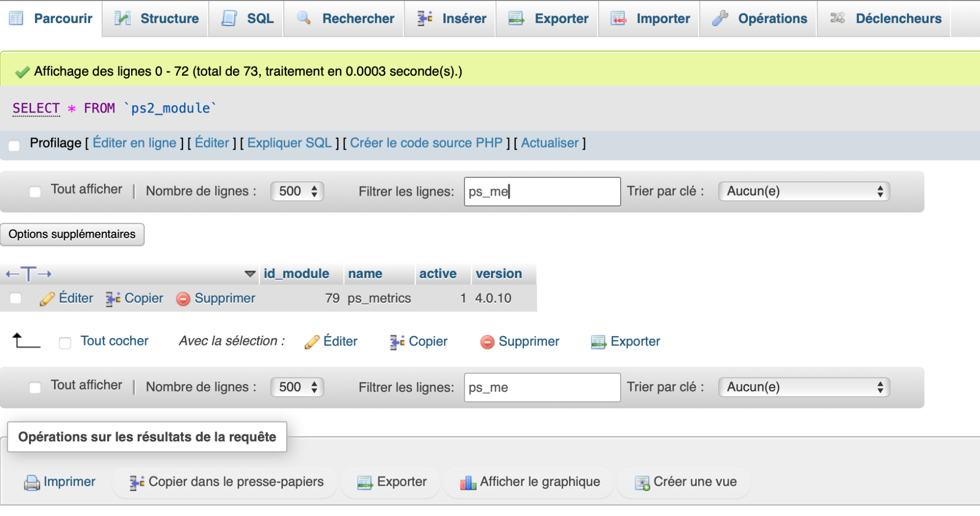Viewport: 980px width, 516px height.
Task: Click the Opérations wrench icon
Action: pos(720,18)
